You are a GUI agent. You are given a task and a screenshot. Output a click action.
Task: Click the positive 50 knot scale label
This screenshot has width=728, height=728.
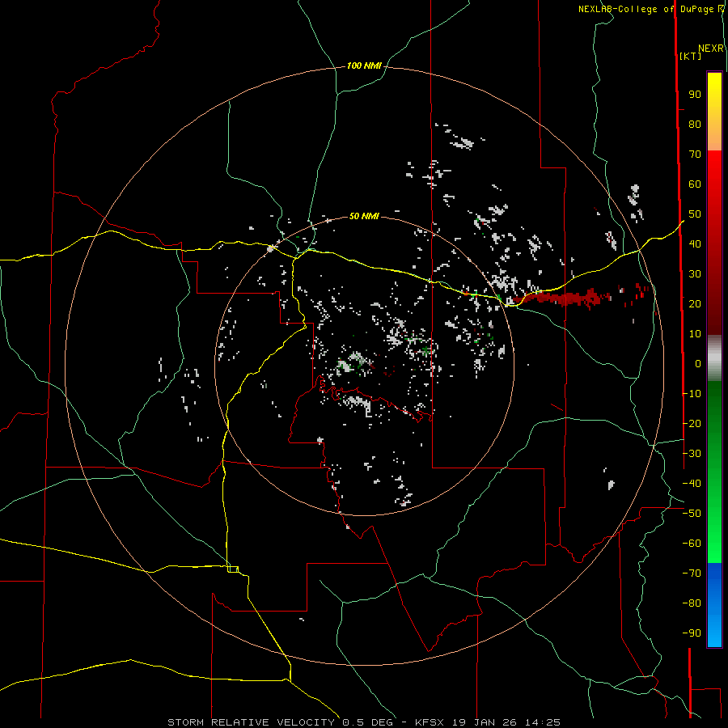pyautogui.click(x=695, y=214)
